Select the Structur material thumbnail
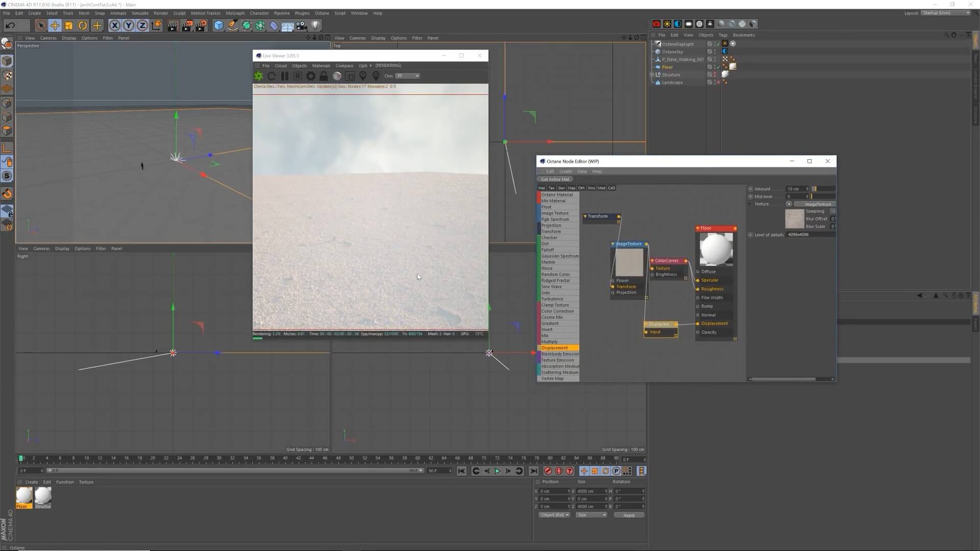This screenshot has height=551, width=980. coord(43,496)
